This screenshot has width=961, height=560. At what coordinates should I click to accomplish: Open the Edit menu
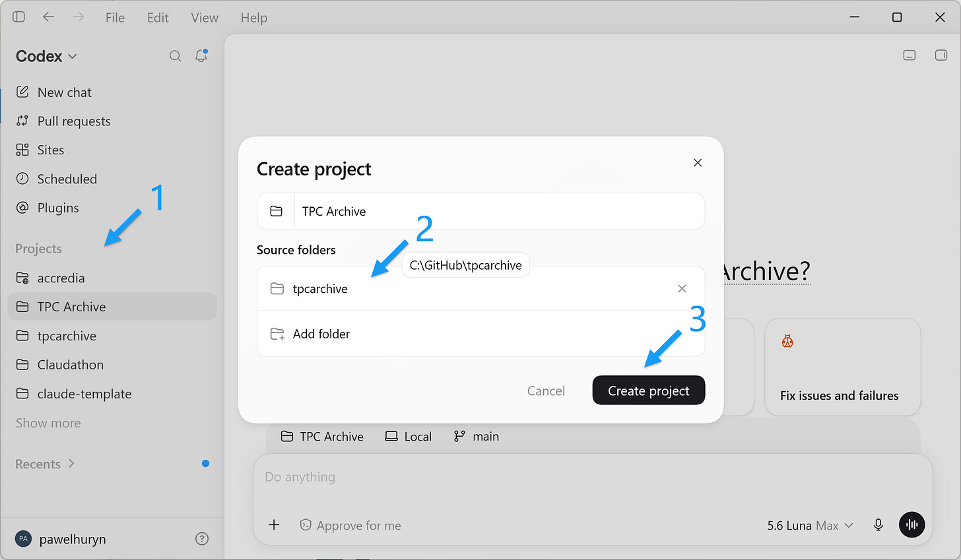[158, 18]
